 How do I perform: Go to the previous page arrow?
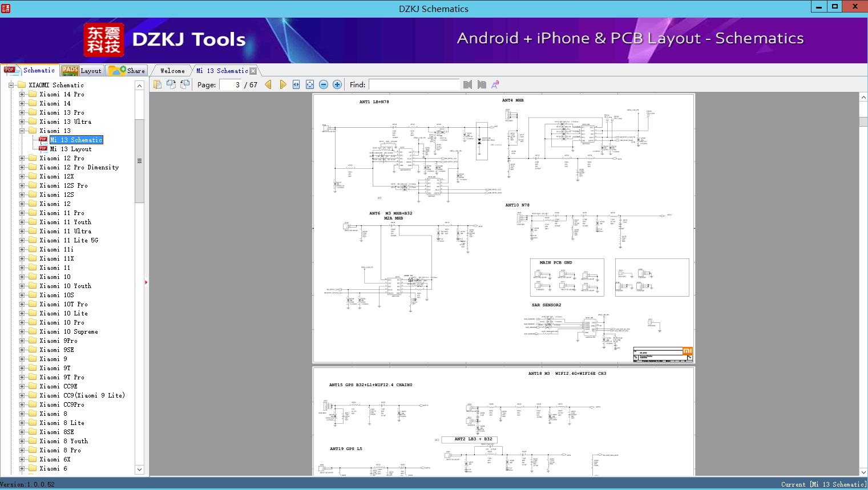pos(268,84)
